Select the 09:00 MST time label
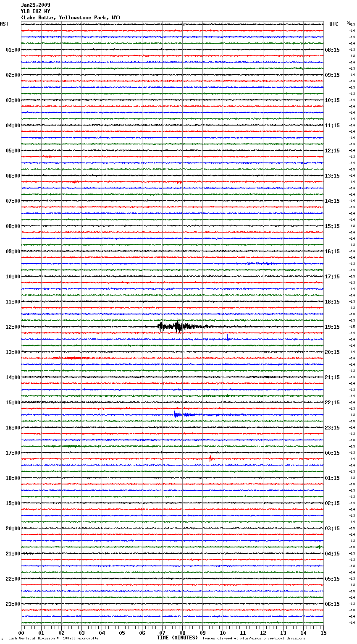This screenshot has width=357, height=644. [x=13, y=251]
